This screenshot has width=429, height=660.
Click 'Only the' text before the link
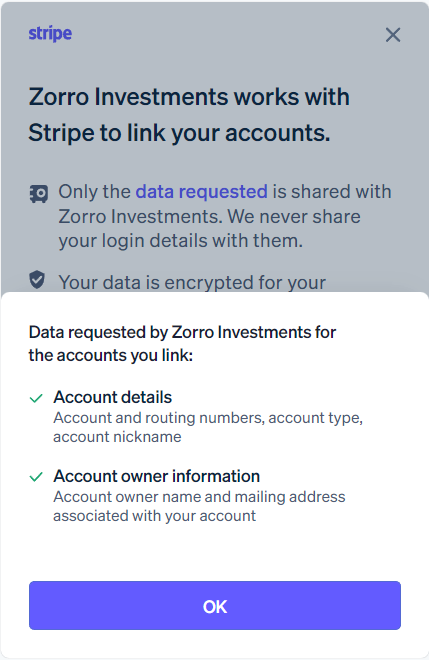[94, 192]
